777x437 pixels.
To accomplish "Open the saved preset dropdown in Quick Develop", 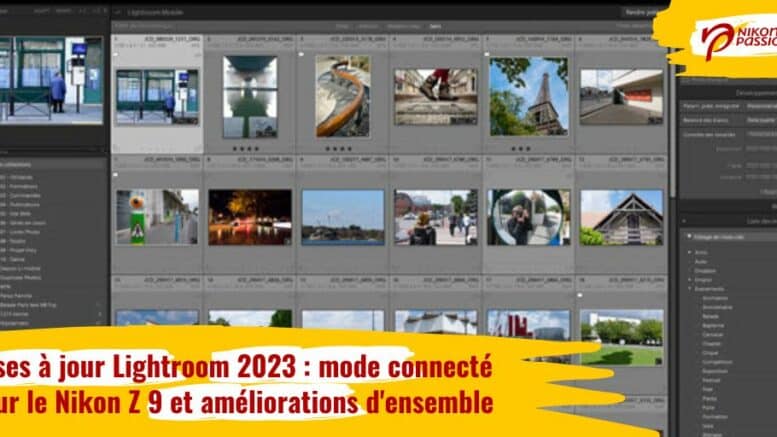I will (762, 106).
